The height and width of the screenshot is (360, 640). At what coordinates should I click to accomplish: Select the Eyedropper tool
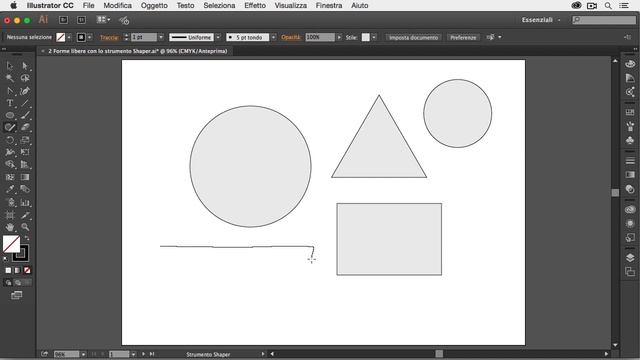10,189
